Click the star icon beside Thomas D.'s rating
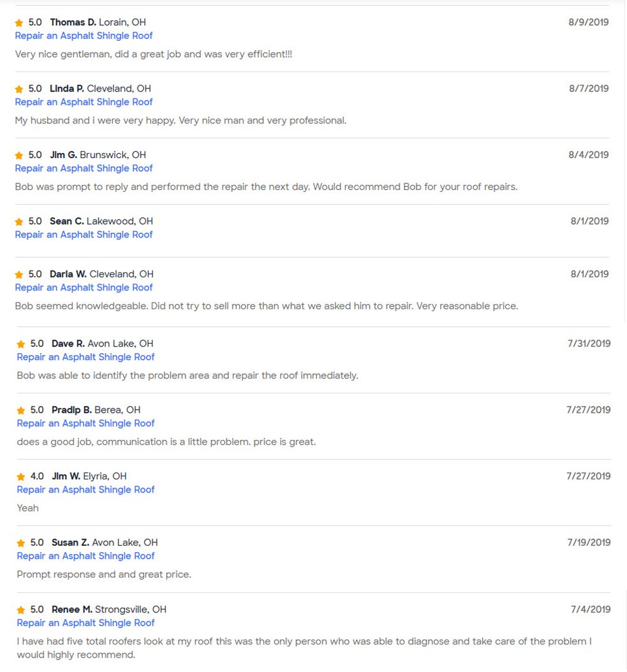 pos(19,23)
